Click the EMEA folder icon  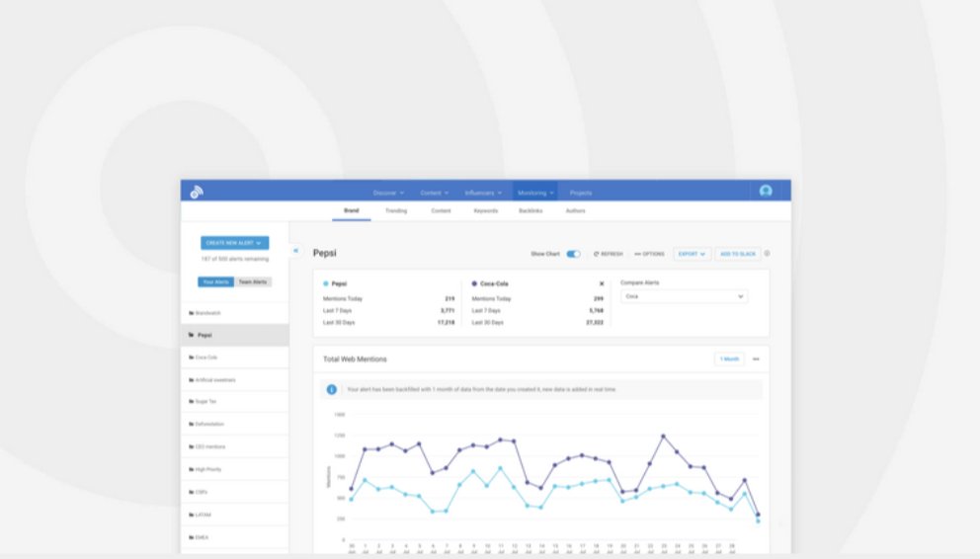click(192, 537)
